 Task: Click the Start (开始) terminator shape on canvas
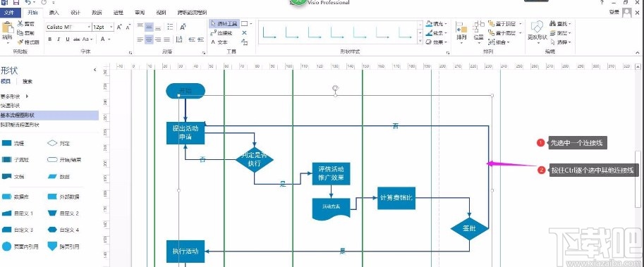186,91
